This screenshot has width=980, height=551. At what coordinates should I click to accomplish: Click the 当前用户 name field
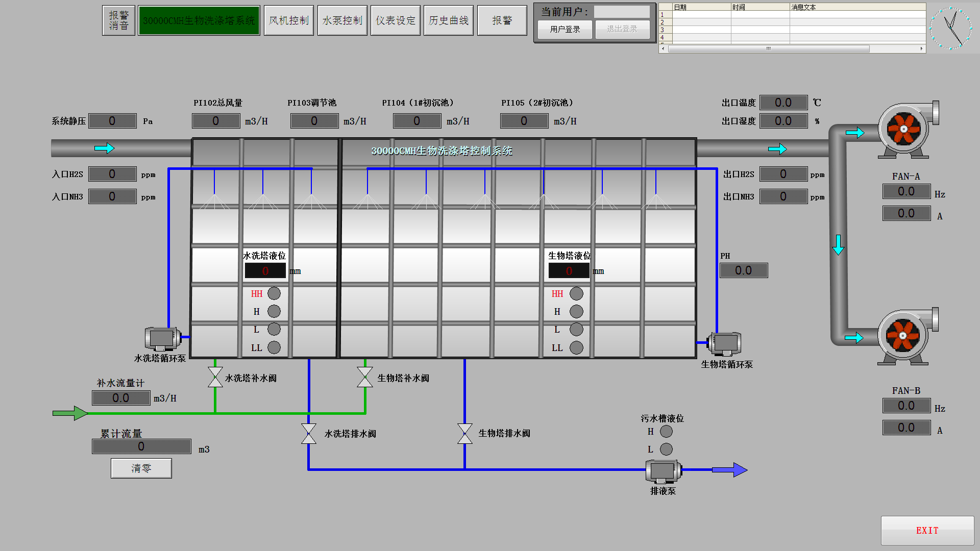[x=622, y=12]
